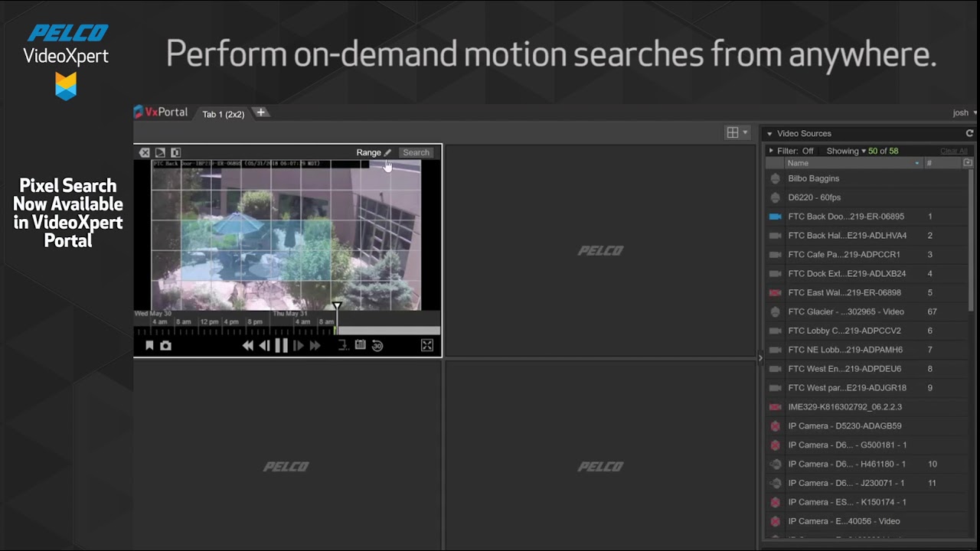This screenshot has width=980, height=551.
Task: Click the fast forward control
Action: 315,346
